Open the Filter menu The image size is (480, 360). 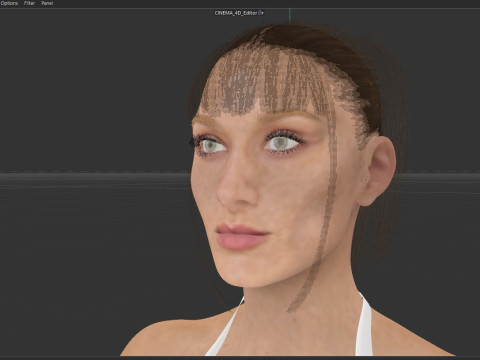[29, 3]
